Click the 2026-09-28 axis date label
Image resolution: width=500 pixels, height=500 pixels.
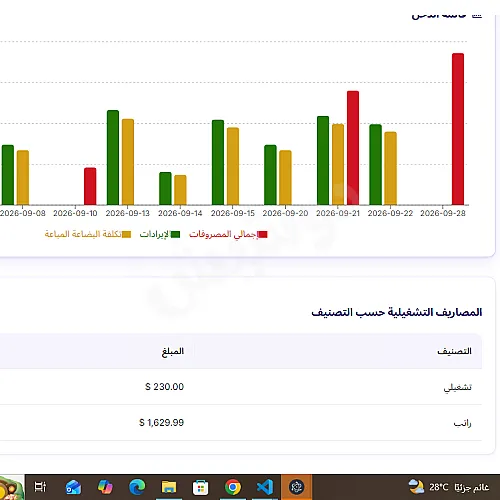coord(443,213)
